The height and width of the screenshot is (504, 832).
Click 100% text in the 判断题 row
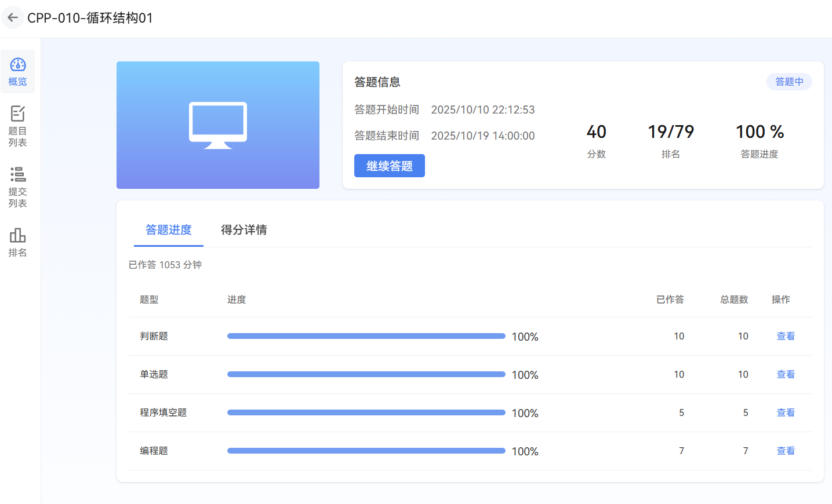[x=525, y=337]
